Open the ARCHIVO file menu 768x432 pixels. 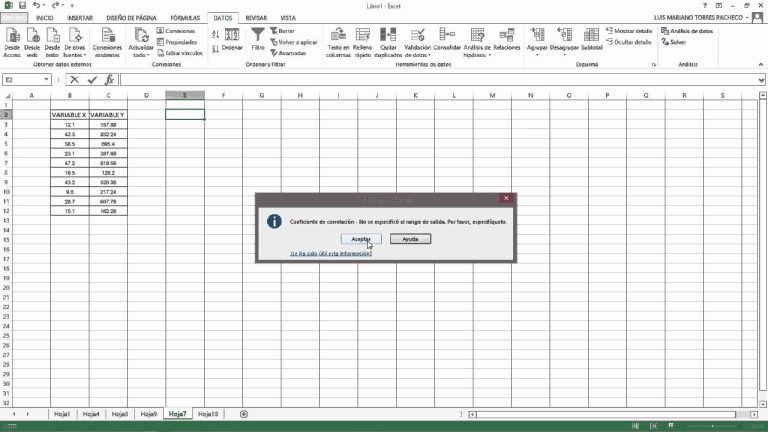pyautogui.click(x=14, y=18)
